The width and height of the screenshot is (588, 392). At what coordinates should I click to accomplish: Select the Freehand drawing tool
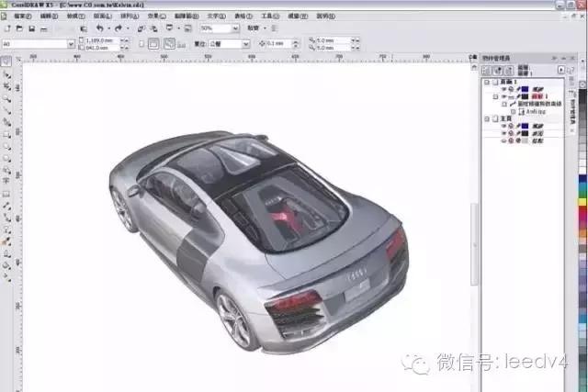point(6,110)
